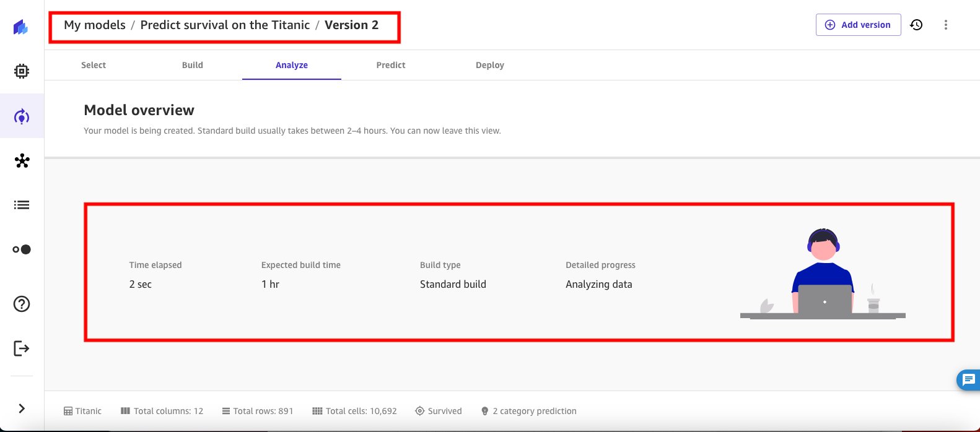Image resolution: width=980 pixels, height=432 pixels.
Task: Open the Analyze tab
Action: click(292, 65)
